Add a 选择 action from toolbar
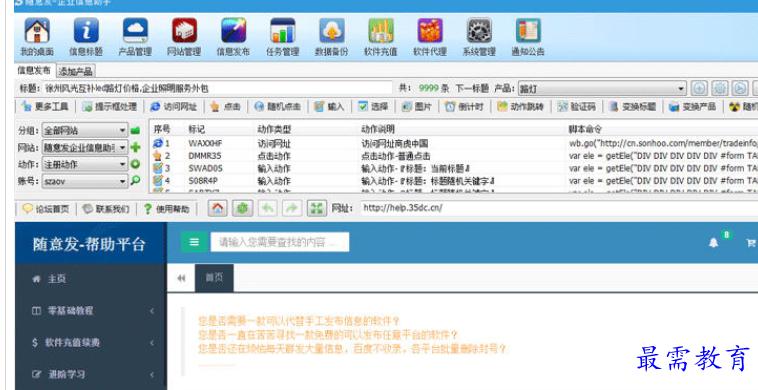758x390 pixels. coord(374,106)
